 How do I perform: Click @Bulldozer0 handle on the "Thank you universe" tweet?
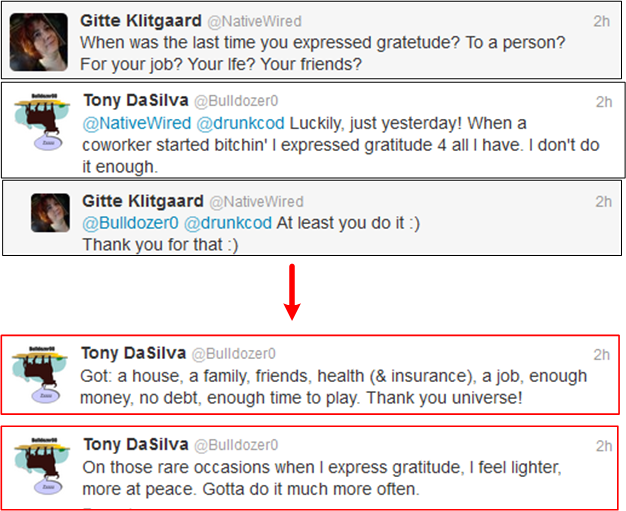[234, 354]
